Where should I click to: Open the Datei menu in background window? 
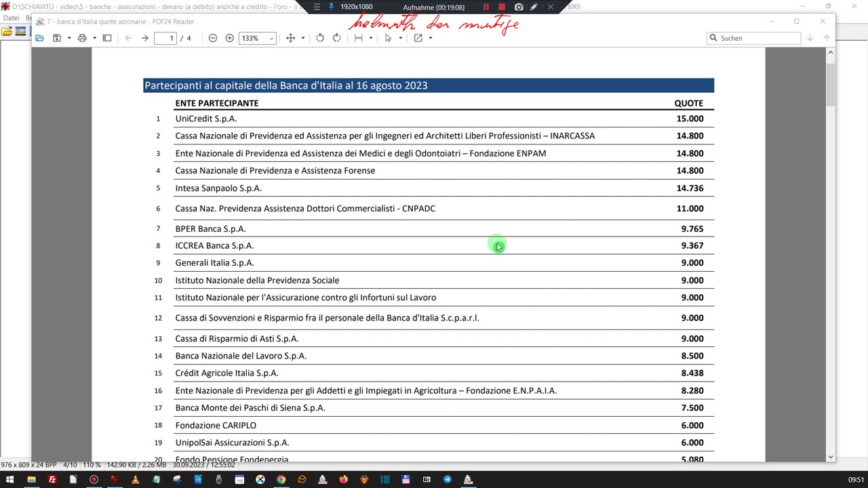pos(11,18)
